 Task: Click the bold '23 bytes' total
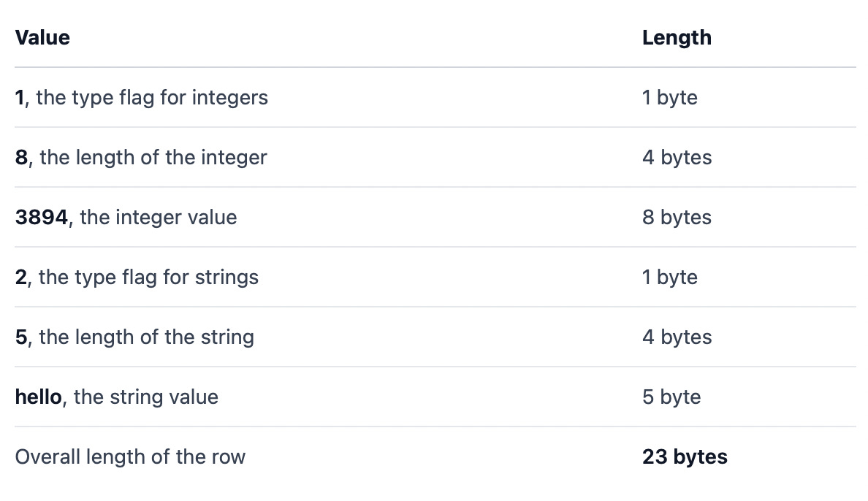click(685, 456)
